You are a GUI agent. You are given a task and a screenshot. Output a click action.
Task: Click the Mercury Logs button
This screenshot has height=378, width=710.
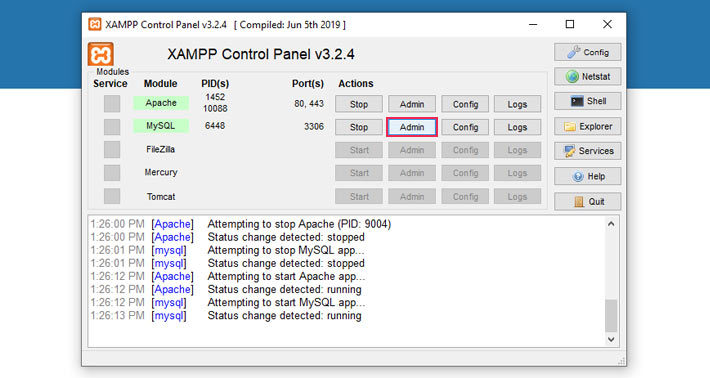(517, 173)
